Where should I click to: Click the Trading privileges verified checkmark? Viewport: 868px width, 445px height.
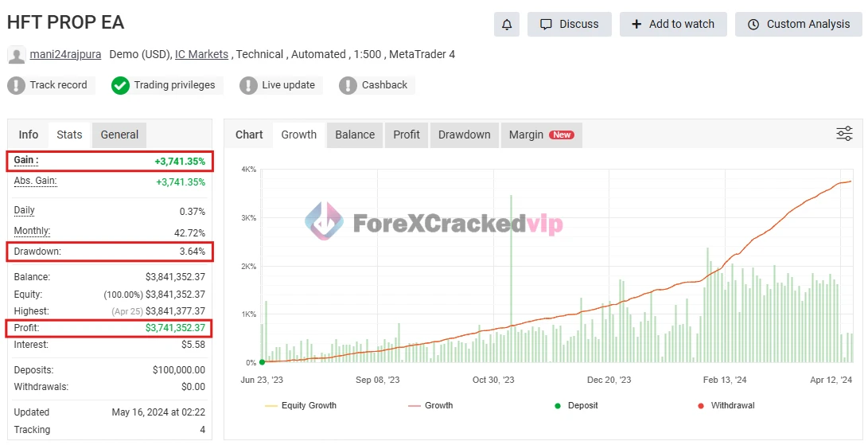(120, 85)
